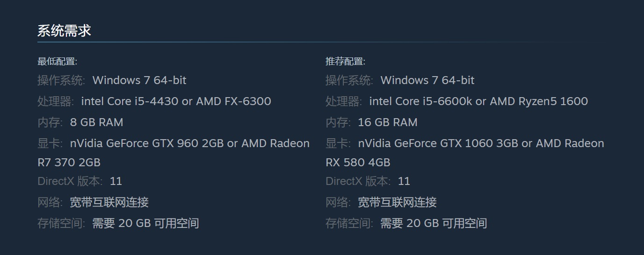This screenshot has width=644, height=255.
Task: Click 需要 20 GB 可用空间 under 推荐配置
Action: pos(434,223)
